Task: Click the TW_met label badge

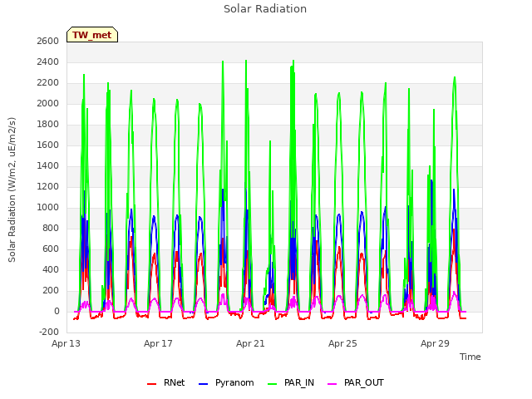Action: pos(92,35)
